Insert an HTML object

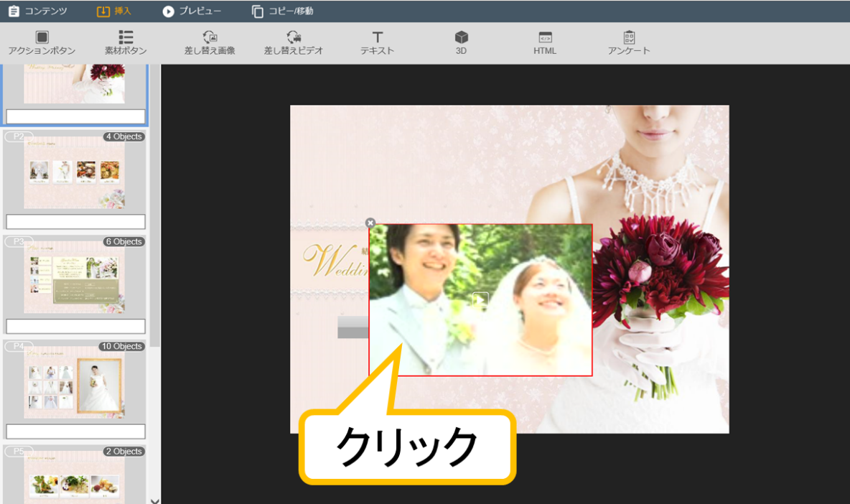tap(545, 38)
